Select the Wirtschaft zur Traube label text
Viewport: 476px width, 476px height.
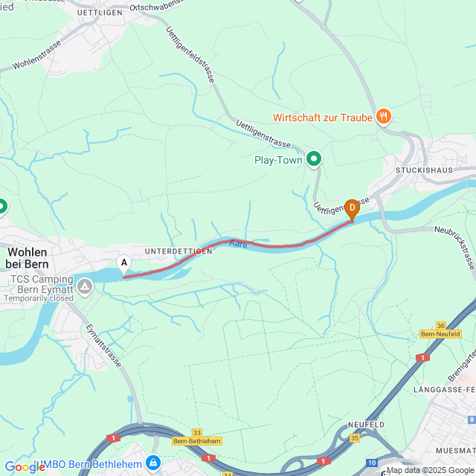coord(323,118)
